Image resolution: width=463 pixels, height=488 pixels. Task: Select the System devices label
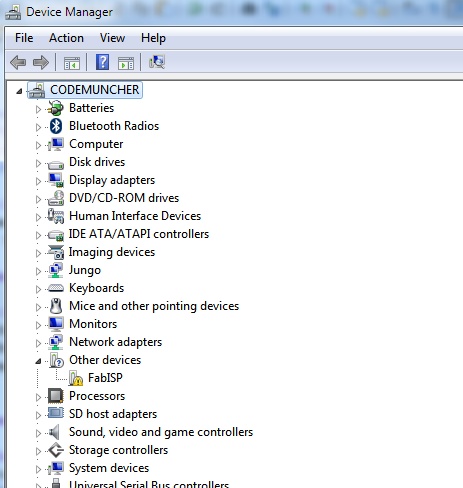(109, 468)
